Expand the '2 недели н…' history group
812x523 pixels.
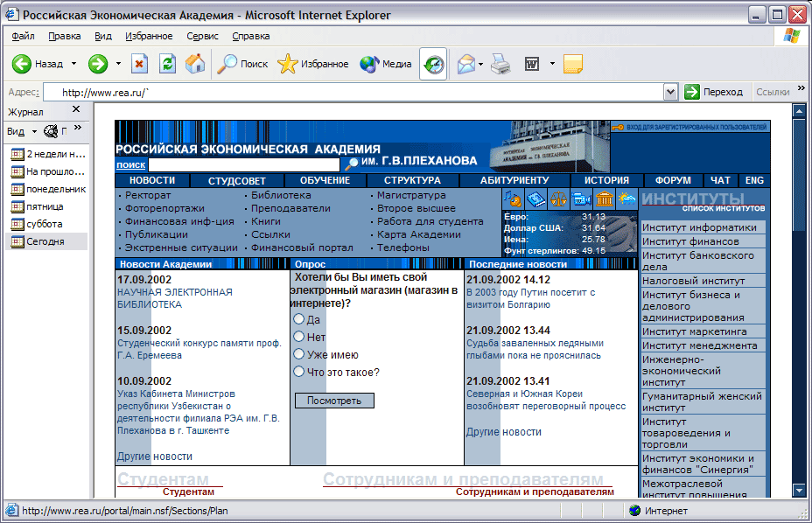(47, 154)
